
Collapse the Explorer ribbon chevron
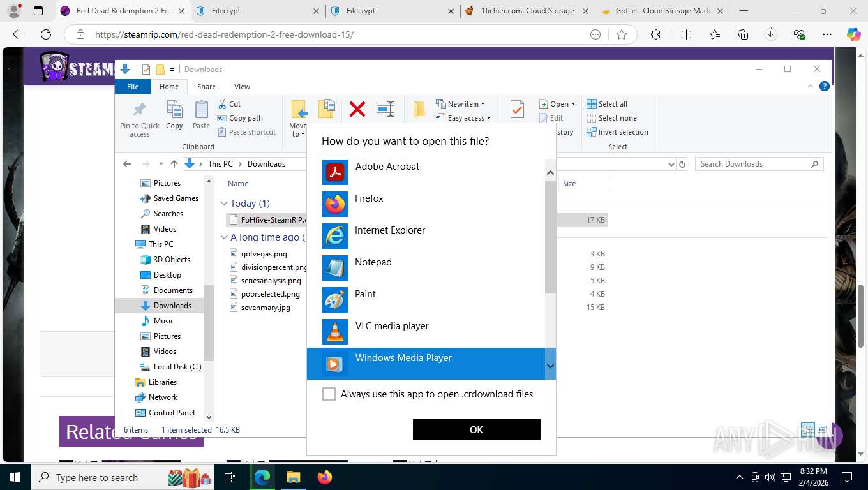[811, 87]
